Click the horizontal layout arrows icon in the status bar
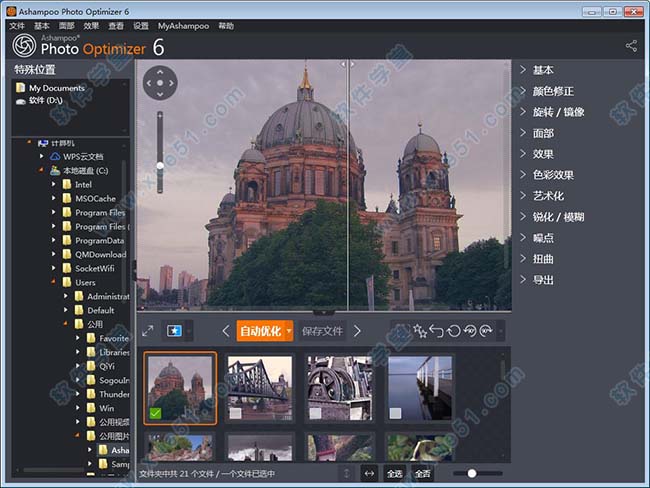The height and width of the screenshot is (488, 650). click(x=369, y=473)
